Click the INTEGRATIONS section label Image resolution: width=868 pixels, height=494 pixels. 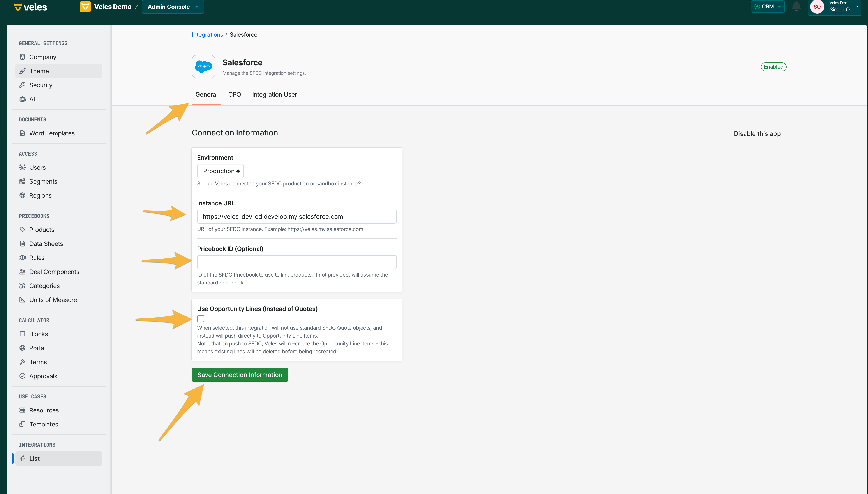37,445
